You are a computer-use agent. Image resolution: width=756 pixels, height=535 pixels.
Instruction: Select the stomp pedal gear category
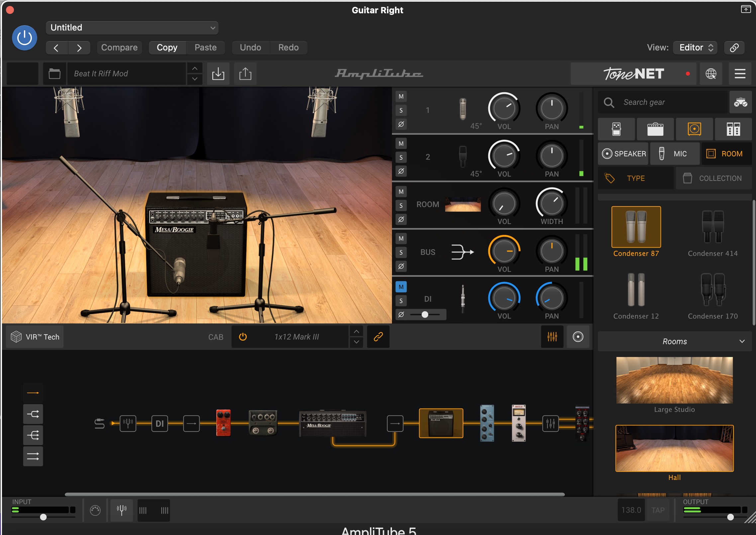616,129
